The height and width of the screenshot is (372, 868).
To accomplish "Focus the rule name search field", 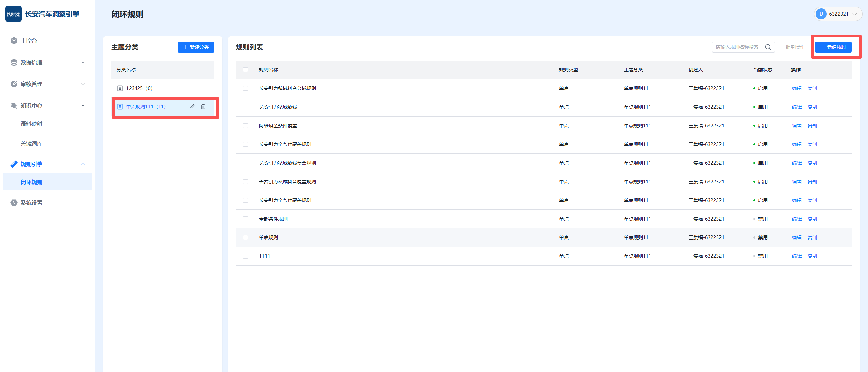I will click(737, 47).
